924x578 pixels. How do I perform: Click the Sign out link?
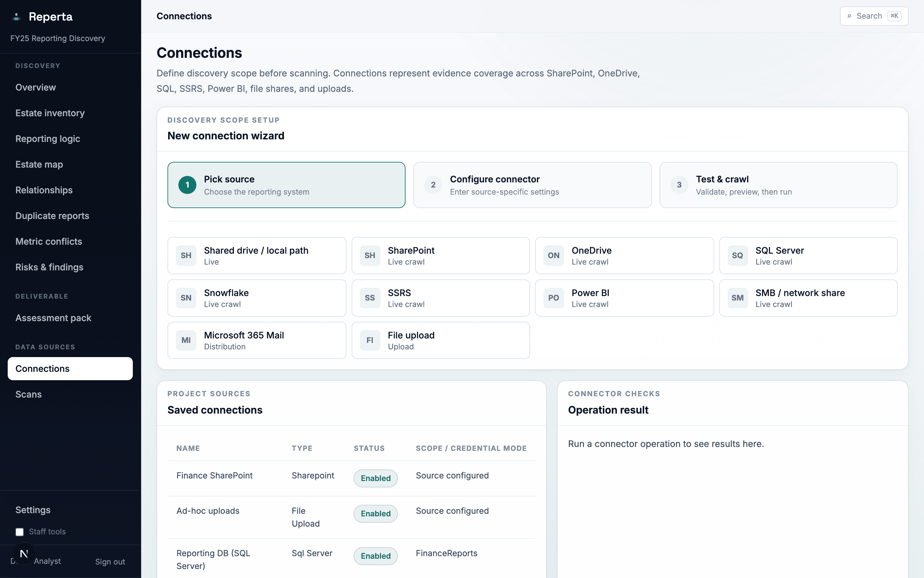[110, 562]
